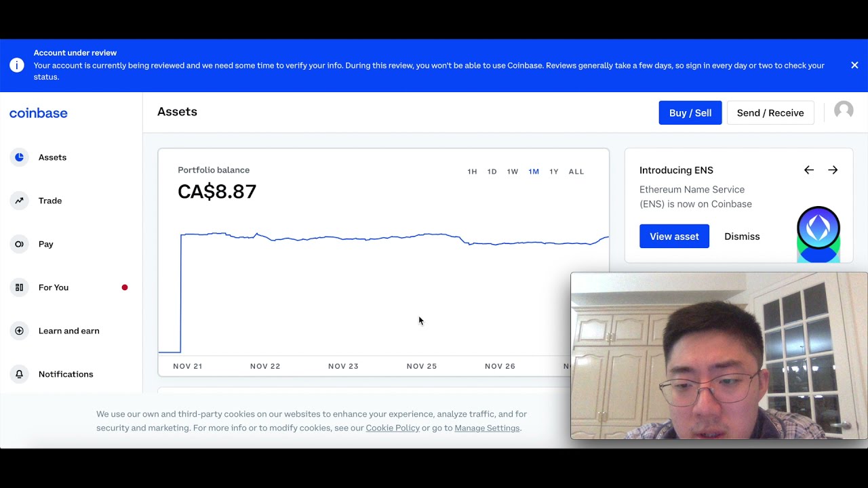This screenshot has height=488, width=868.
Task: Click the Portfolio balance label
Action: click(214, 170)
